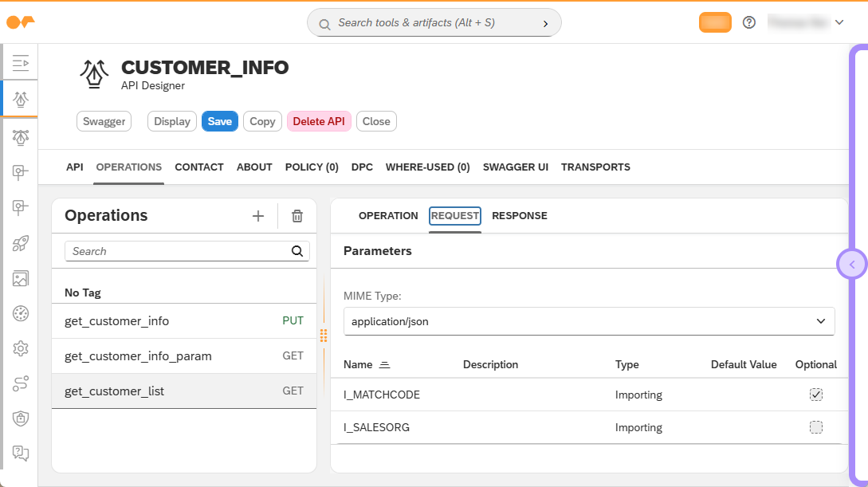Click inside the Search tools & artifacts field
Viewport: 868px width, 487px height.
pyautogui.click(x=434, y=22)
